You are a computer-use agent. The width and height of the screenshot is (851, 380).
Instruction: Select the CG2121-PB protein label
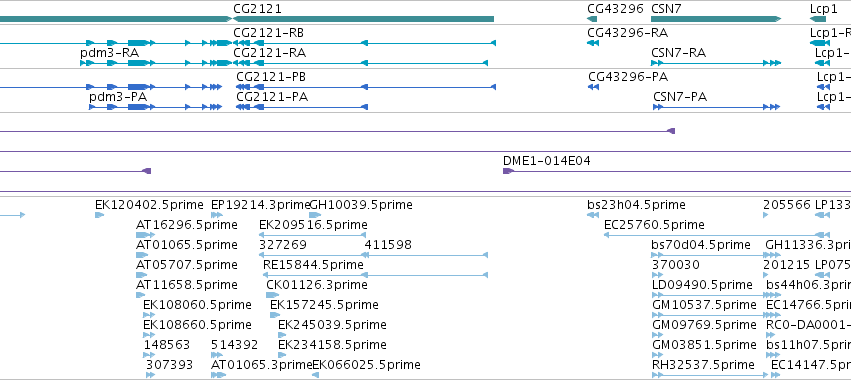[x=270, y=77]
